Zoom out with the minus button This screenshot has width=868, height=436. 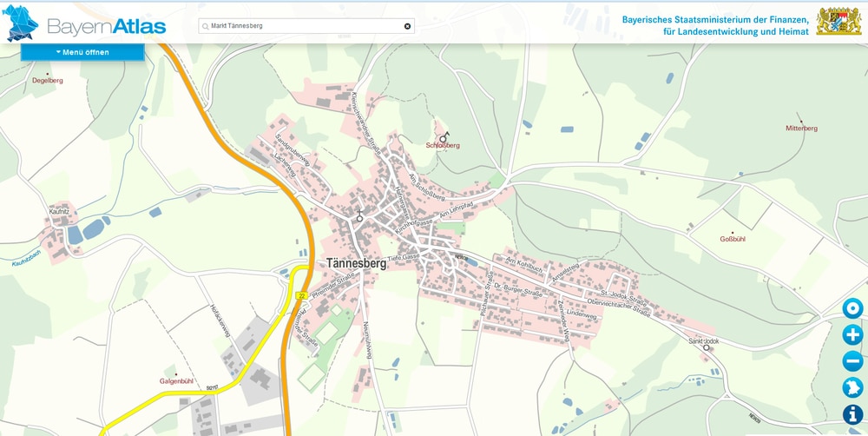[x=852, y=361]
